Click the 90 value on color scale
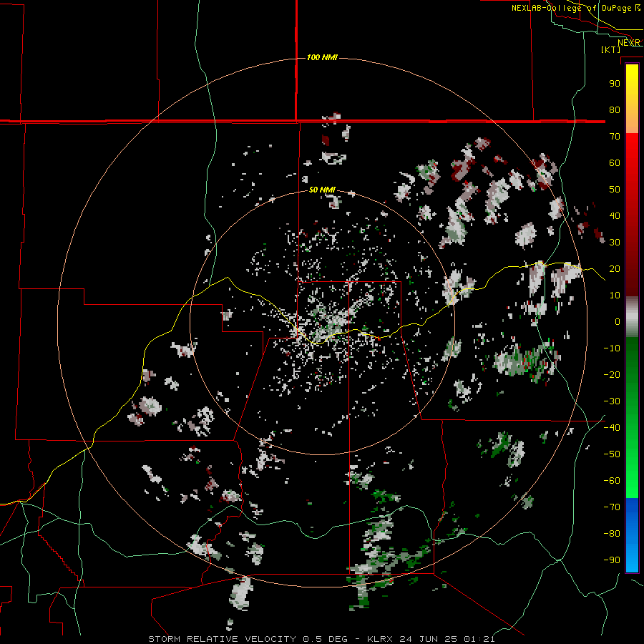The image size is (644, 644). [x=615, y=84]
